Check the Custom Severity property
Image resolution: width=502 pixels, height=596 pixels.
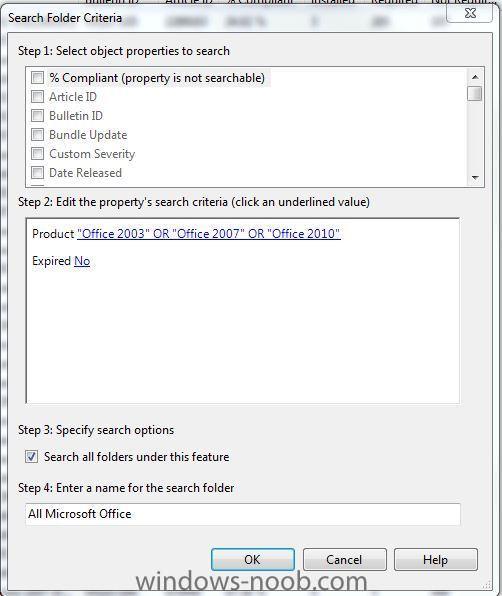(x=37, y=154)
